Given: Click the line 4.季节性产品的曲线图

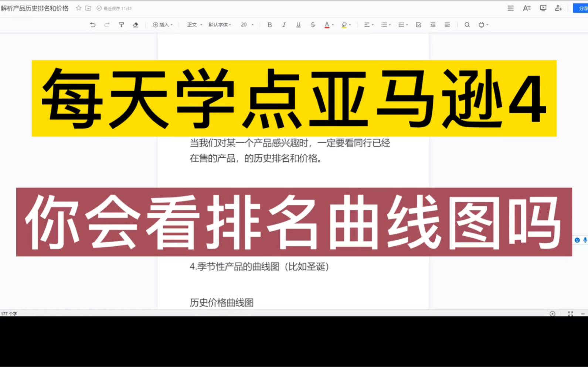Looking at the screenshot, I should (259, 267).
